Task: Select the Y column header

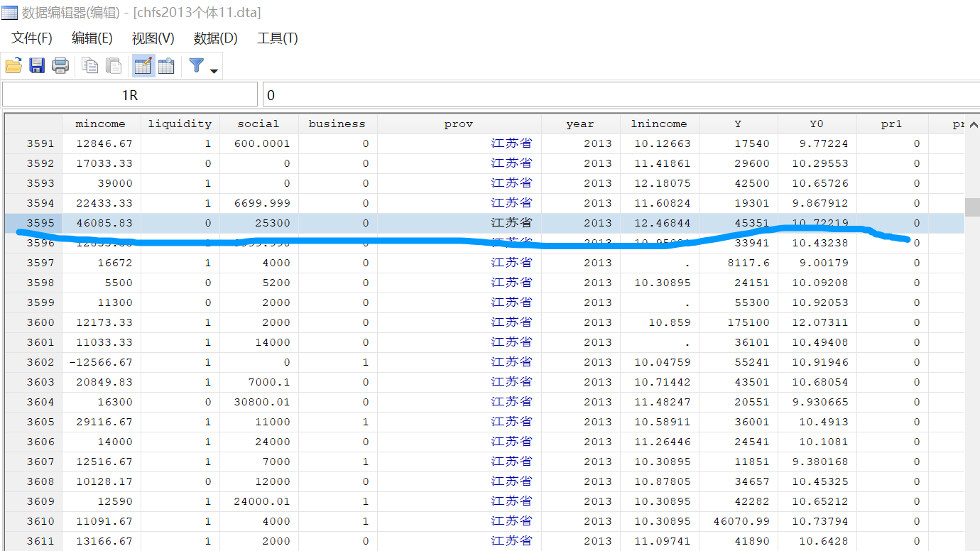Action: click(x=738, y=124)
